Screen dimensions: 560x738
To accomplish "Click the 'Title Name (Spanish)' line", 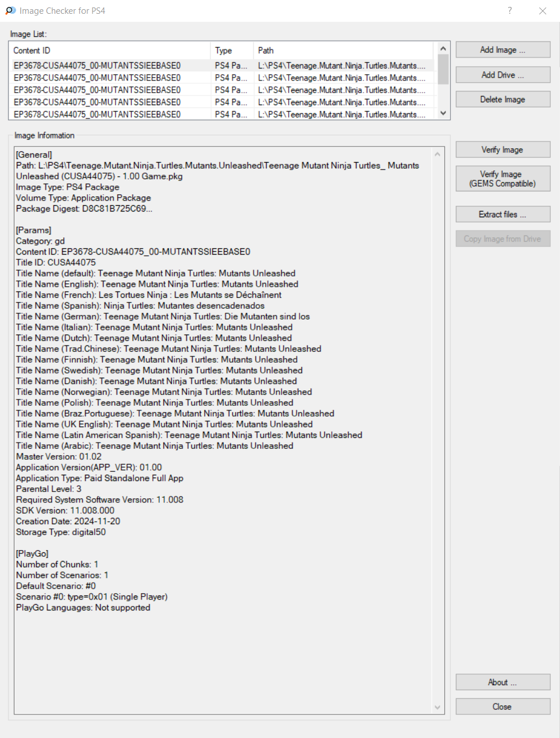I will point(140,306).
